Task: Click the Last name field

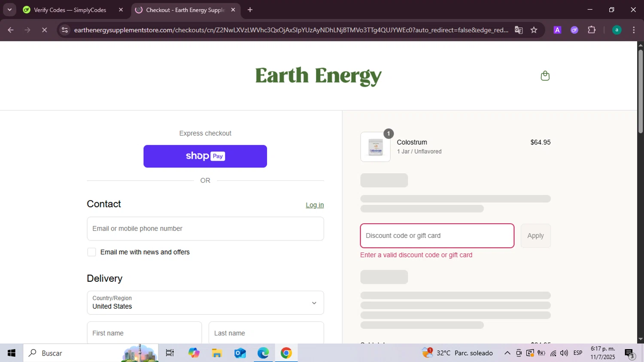Action: click(266, 333)
